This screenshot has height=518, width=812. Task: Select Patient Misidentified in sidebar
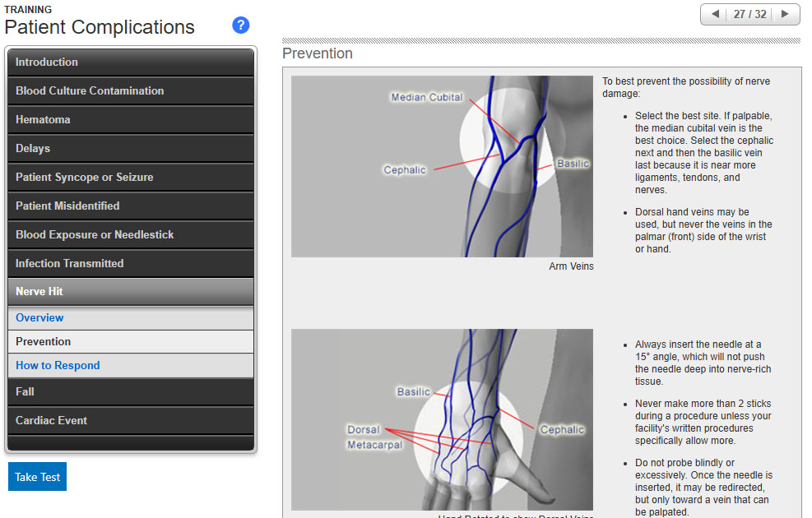tap(131, 206)
